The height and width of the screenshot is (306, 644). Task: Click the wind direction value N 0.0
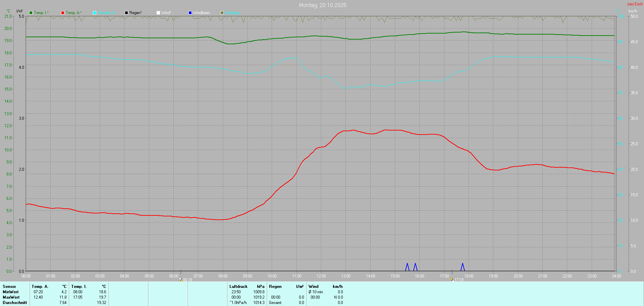(338, 297)
